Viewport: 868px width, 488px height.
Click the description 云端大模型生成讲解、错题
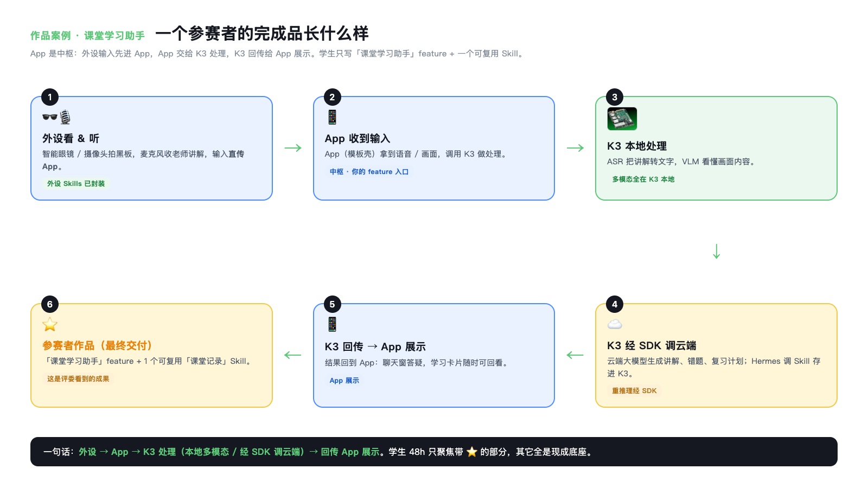714,367
